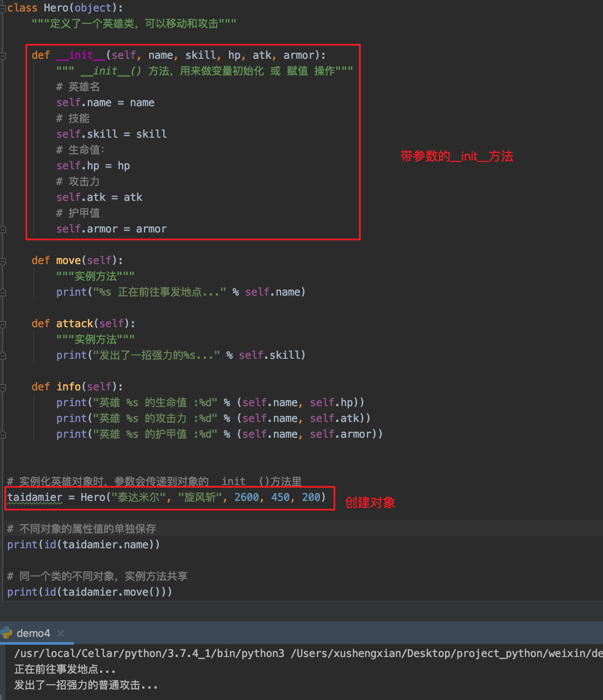Viewport: 603px width, 700px height.
Task: Click the number 200 in the Hero call
Action: point(311,497)
